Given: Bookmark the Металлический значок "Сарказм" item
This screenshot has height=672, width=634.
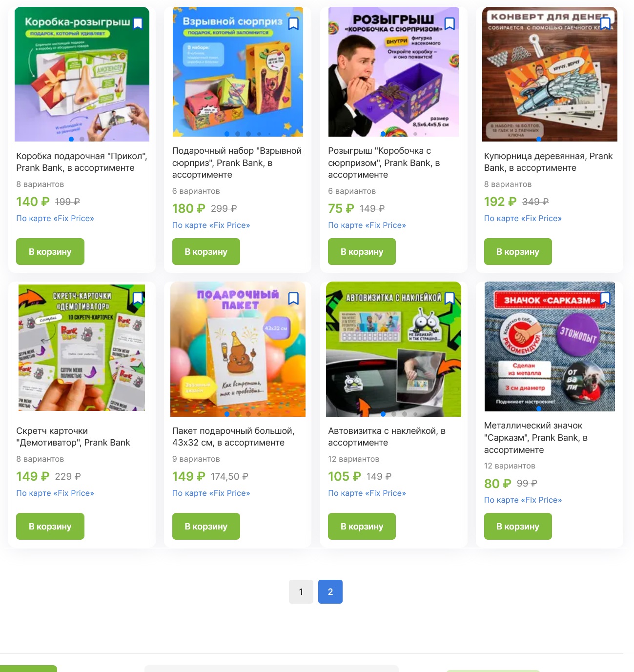Looking at the screenshot, I should pos(605,298).
